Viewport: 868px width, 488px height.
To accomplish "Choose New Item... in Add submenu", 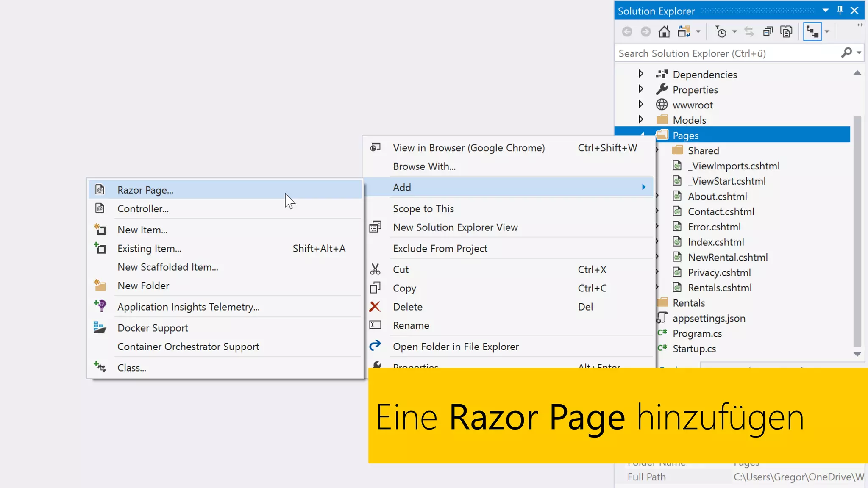I will click(x=225, y=230).
